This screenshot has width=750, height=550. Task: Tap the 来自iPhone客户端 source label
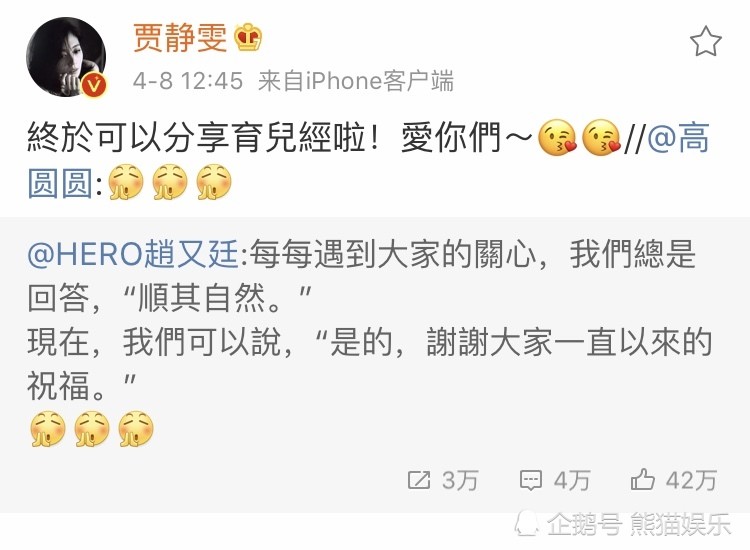click(x=356, y=80)
